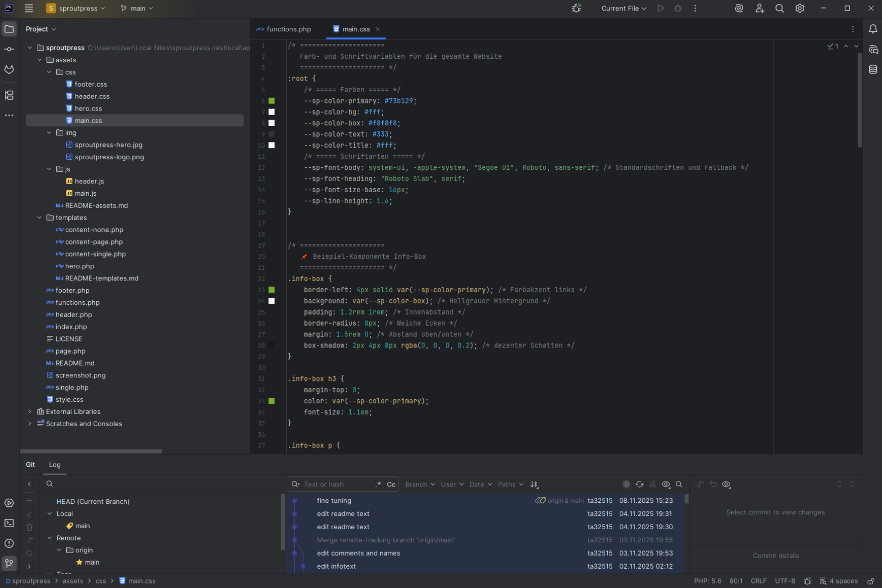
Task: Open the Problems tool window
Action: (9, 543)
